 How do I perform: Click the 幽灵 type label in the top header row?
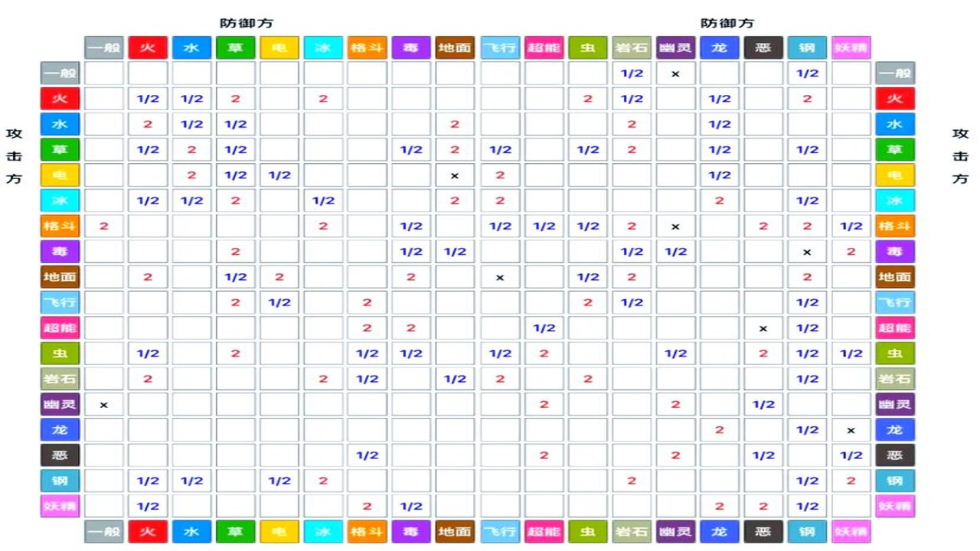(x=676, y=47)
